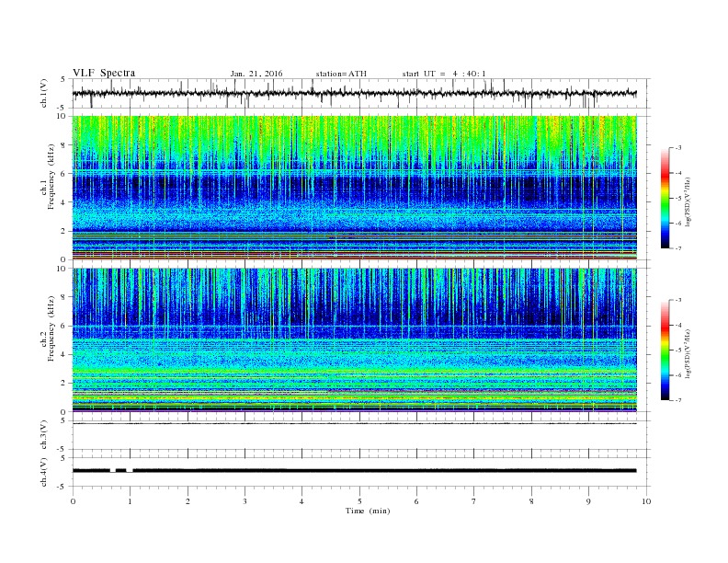This screenshot has height=563, width=728.
Task: Click the ch.1 "Frequency (kHz)" axis label
Action: [x=51, y=178]
